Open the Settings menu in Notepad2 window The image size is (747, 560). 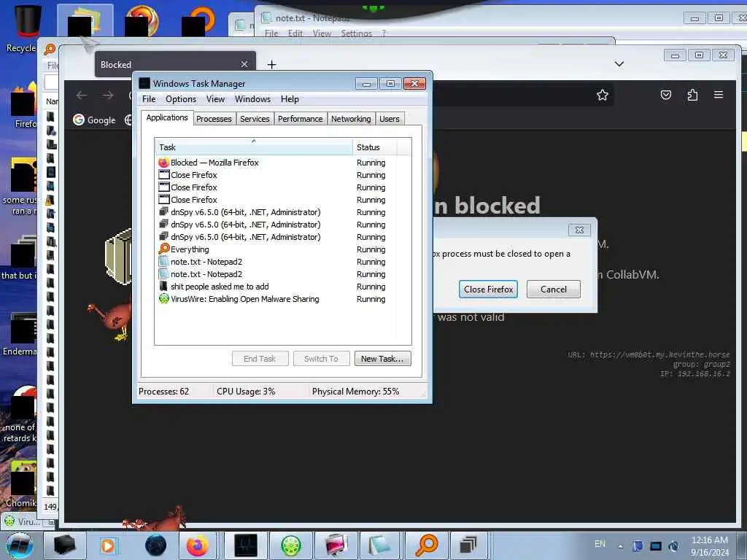point(356,34)
